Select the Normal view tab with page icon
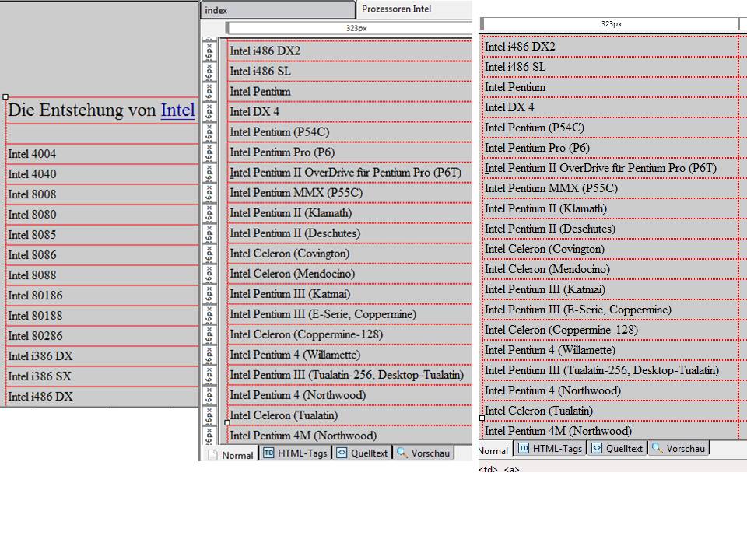This screenshot has width=747, height=560. (232, 453)
